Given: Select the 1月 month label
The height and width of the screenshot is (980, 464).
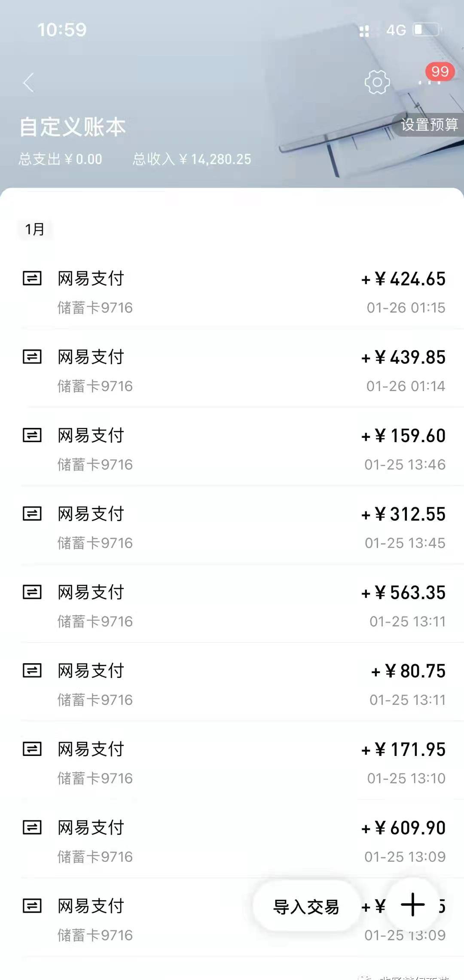Looking at the screenshot, I should tap(35, 229).
